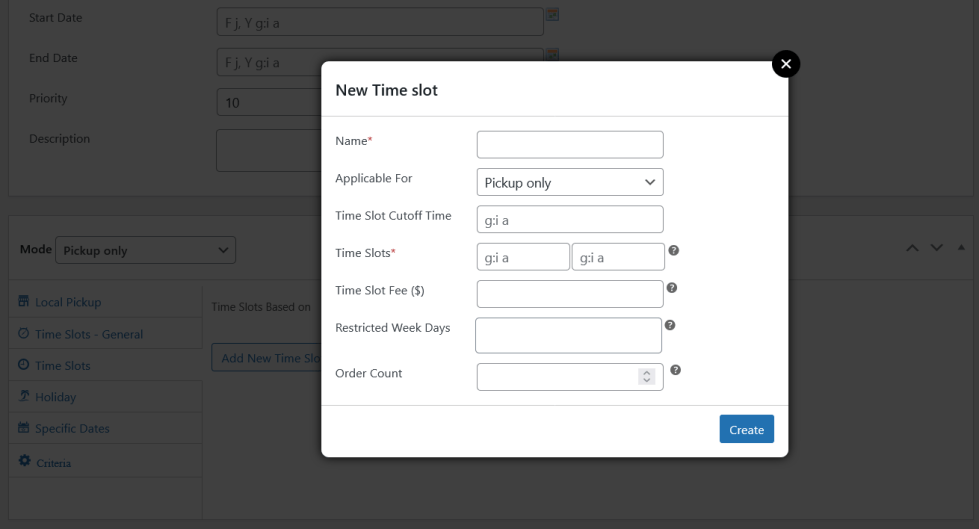Collapse panel with the small triangle toggle
This screenshot has width=979, height=529.
961,247
